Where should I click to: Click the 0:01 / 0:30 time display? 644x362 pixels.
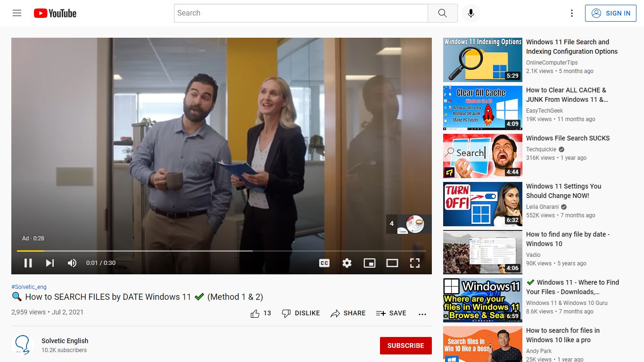point(101,263)
